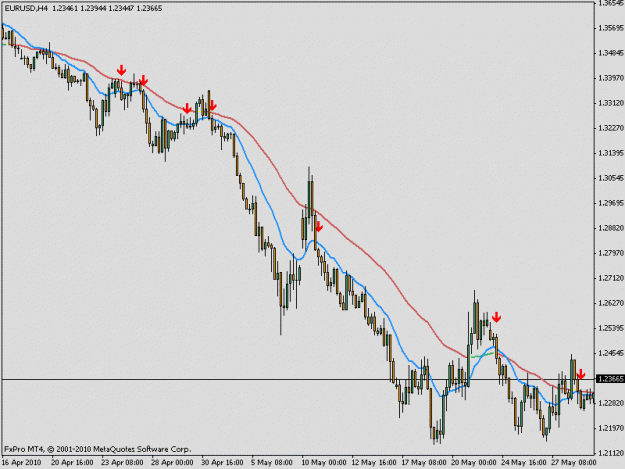Click the 1.34845 price axis label
Viewport: 625px width, 469px height.
pos(611,53)
